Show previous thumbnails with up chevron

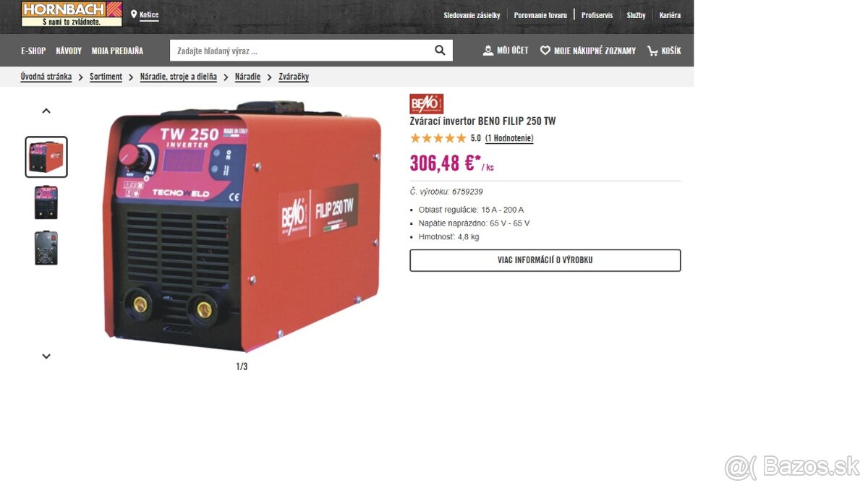[x=46, y=111]
